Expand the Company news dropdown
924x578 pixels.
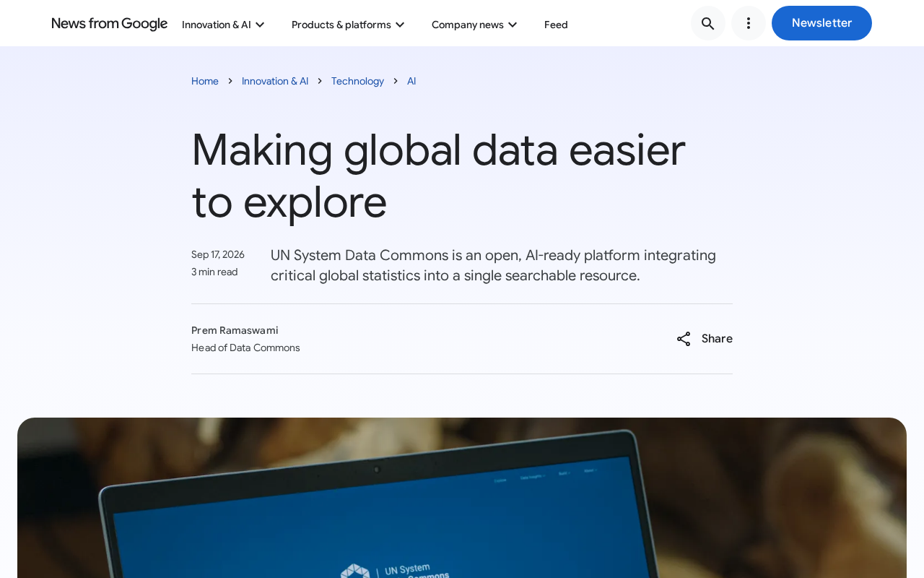tap(474, 25)
